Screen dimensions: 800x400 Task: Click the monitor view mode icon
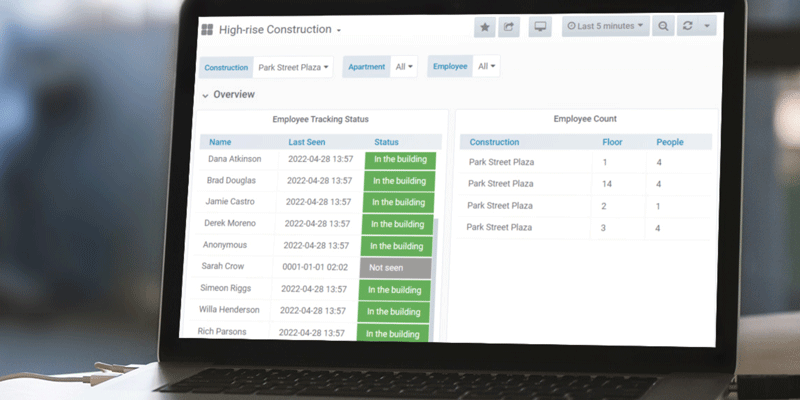[x=540, y=27]
